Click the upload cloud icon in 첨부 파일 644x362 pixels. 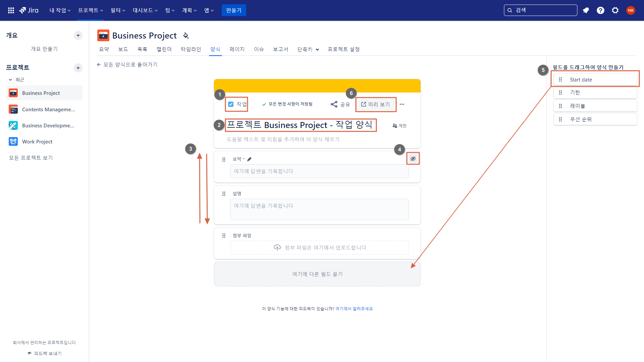click(x=277, y=247)
